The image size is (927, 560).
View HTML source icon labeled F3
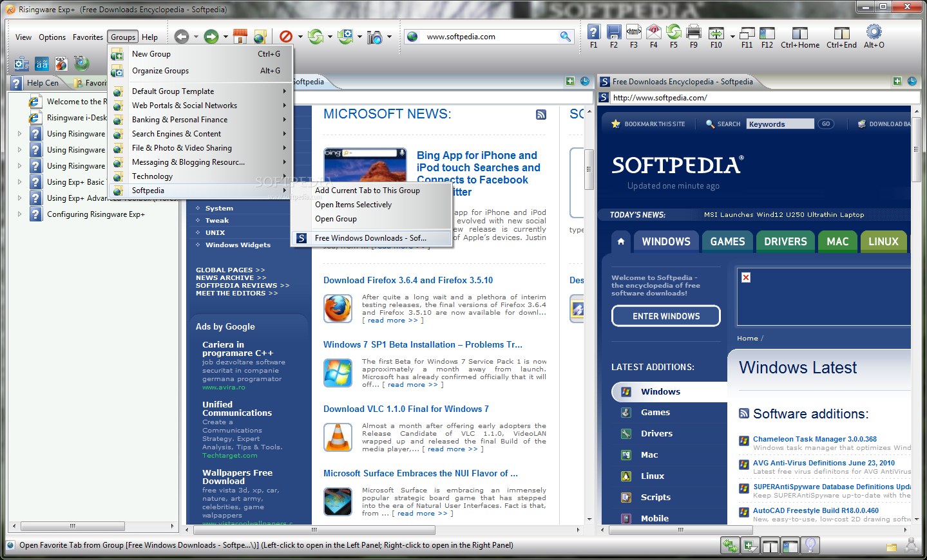point(634,32)
